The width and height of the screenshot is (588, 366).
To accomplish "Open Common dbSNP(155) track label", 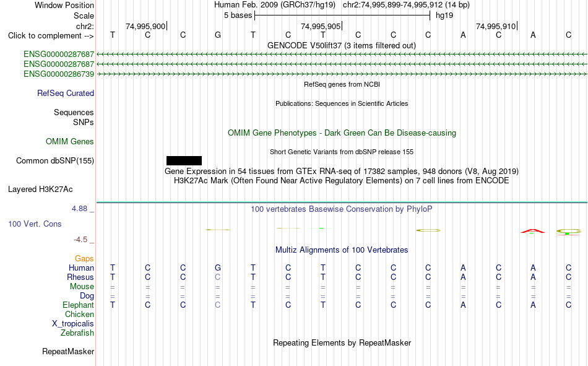I will tap(55, 160).
